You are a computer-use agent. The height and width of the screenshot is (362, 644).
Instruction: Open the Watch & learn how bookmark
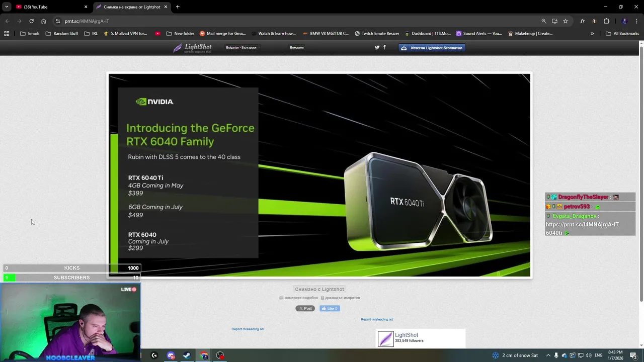coord(273,34)
